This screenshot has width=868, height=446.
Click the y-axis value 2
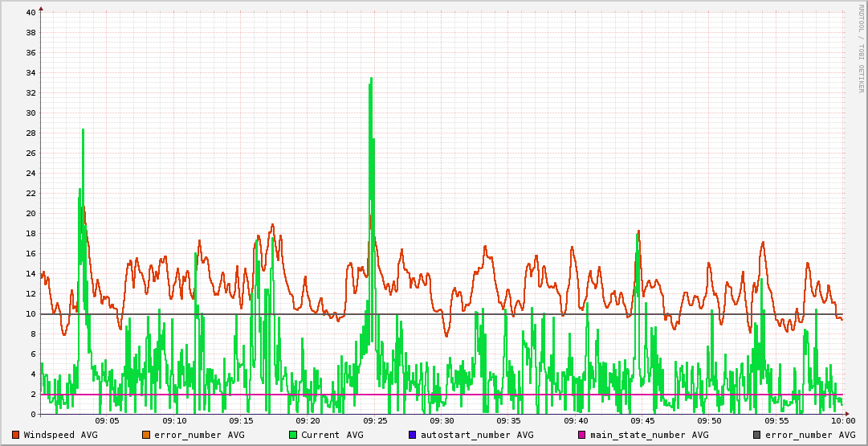tap(33, 395)
